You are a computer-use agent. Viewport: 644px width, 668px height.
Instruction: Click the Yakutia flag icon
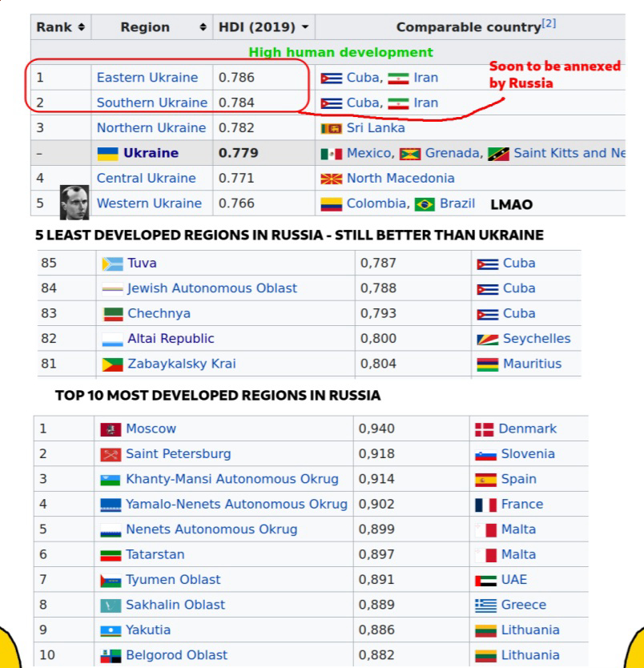coord(111,630)
